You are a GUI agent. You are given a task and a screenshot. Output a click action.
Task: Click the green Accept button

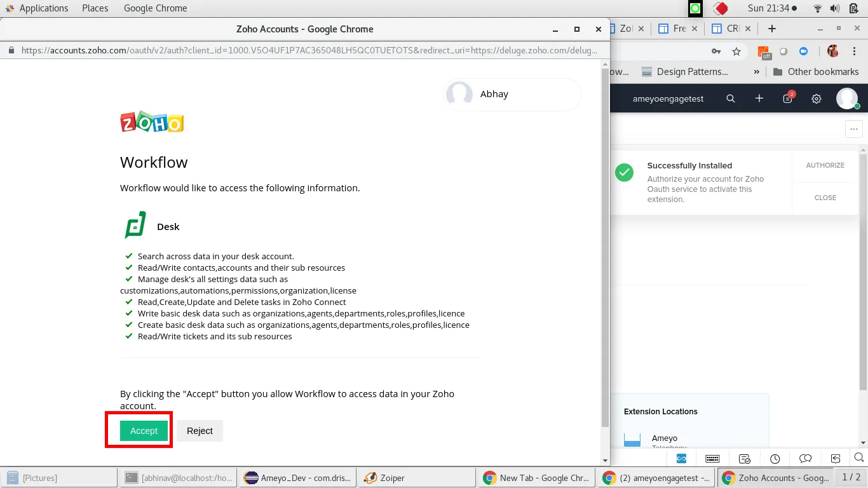click(x=144, y=431)
